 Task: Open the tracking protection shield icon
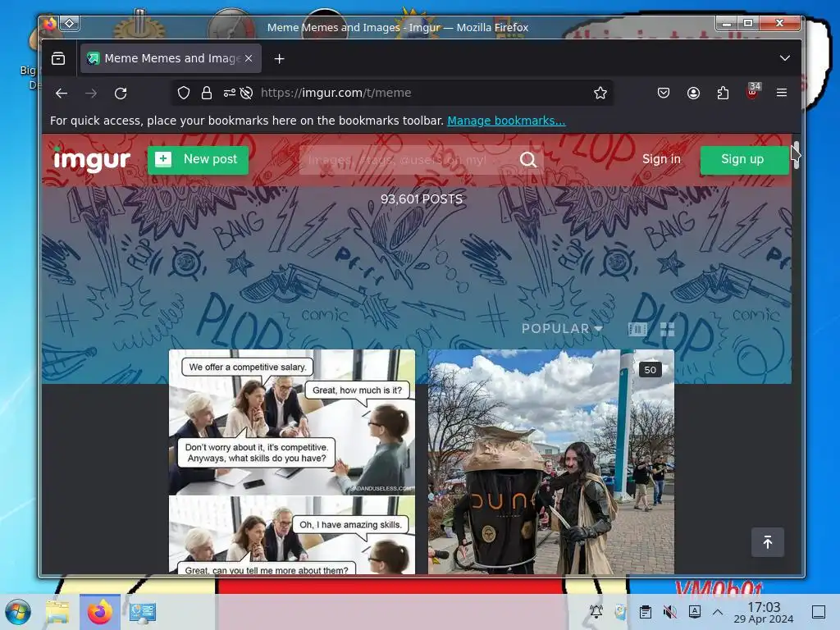(184, 94)
